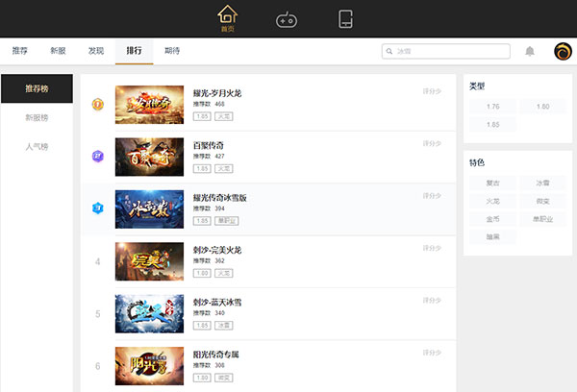Focus the search box containing 冰雪

coord(445,51)
